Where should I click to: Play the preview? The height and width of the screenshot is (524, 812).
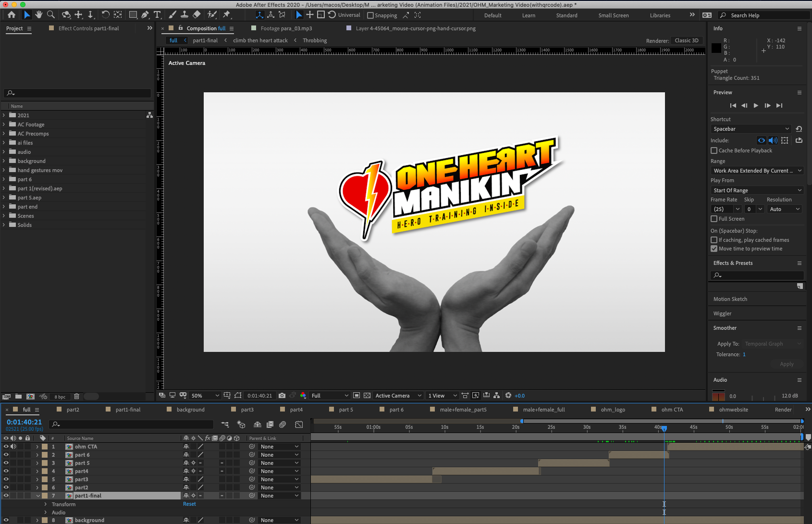point(756,105)
